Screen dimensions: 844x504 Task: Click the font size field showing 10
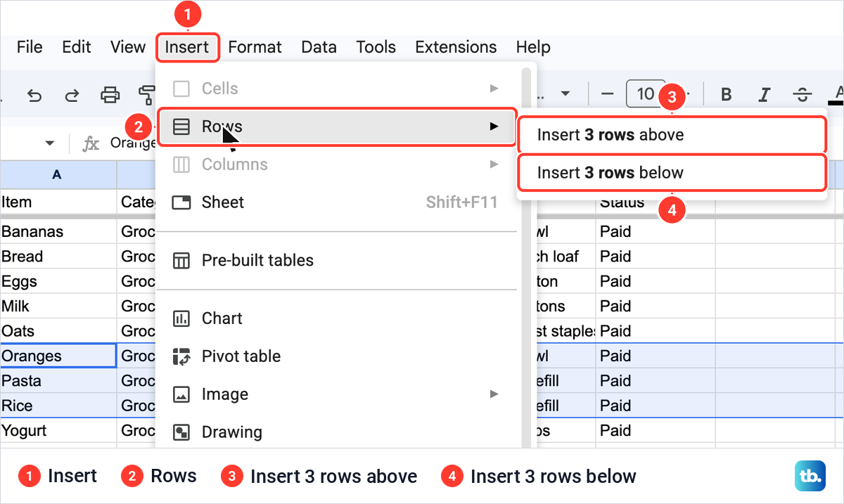(x=645, y=94)
